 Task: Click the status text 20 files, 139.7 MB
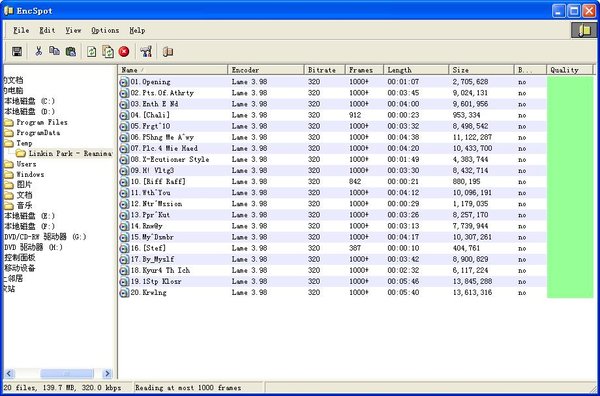[62, 388]
